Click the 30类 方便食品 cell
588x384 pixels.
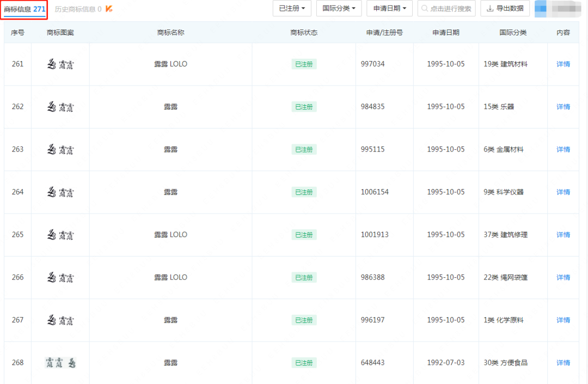click(x=505, y=363)
